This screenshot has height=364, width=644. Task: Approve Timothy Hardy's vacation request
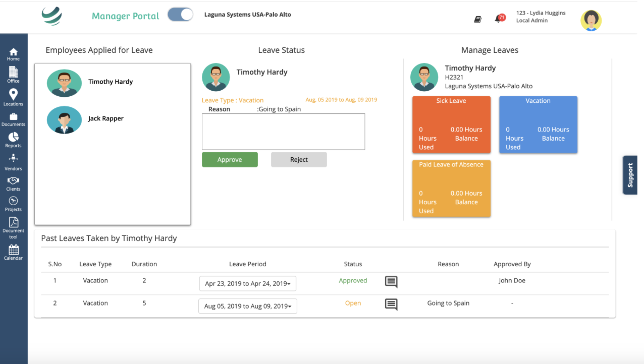(x=229, y=159)
